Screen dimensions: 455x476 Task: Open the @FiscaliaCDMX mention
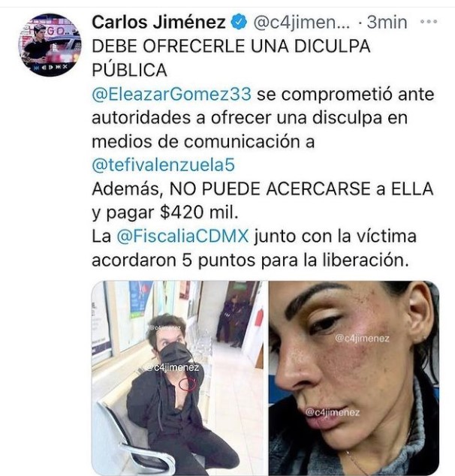click(x=182, y=236)
